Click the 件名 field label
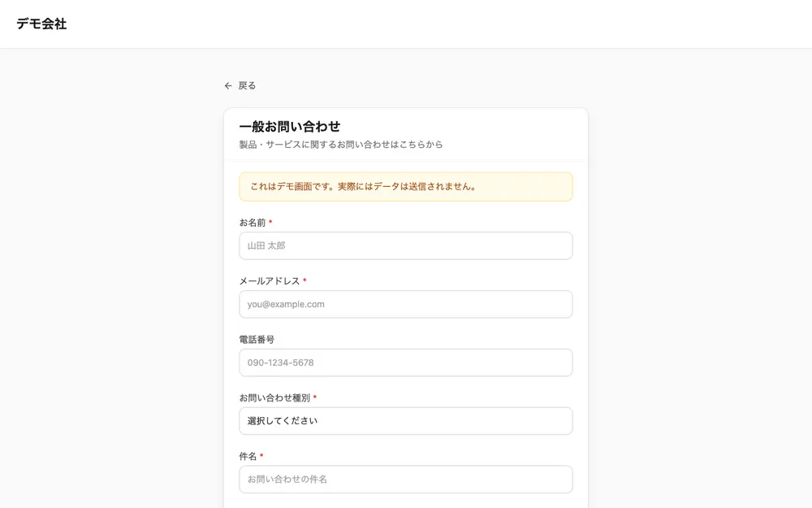The image size is (812, 508). click(x=248, y=456)
